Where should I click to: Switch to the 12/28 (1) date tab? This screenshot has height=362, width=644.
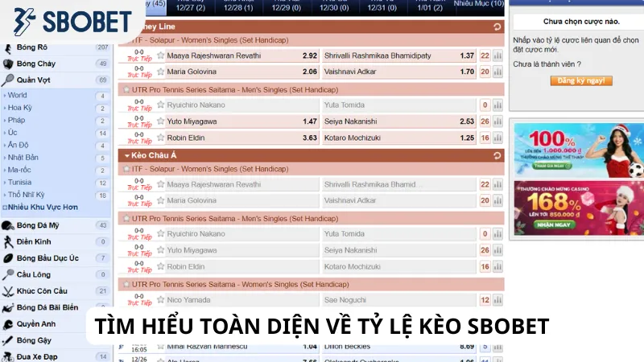click(238, 7)
